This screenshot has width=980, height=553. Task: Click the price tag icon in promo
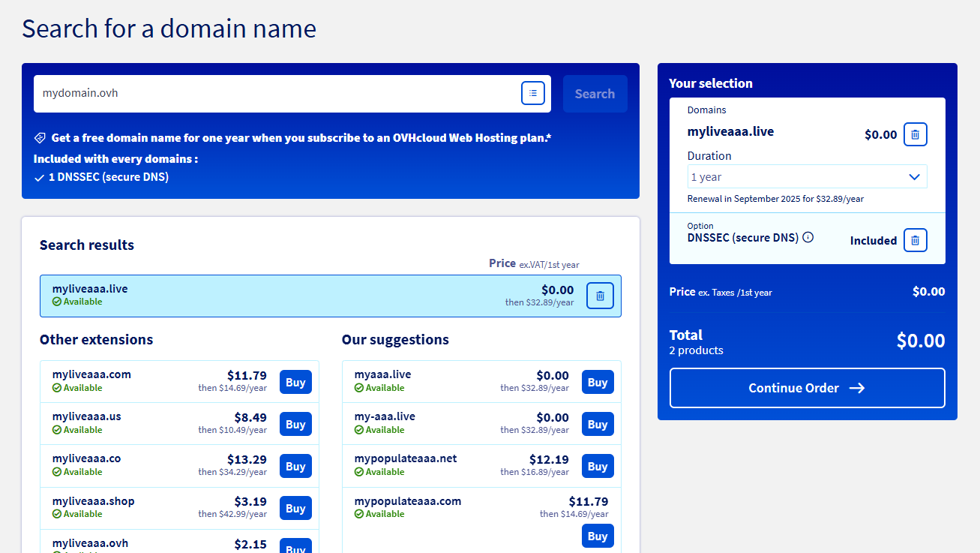point(40,138)
